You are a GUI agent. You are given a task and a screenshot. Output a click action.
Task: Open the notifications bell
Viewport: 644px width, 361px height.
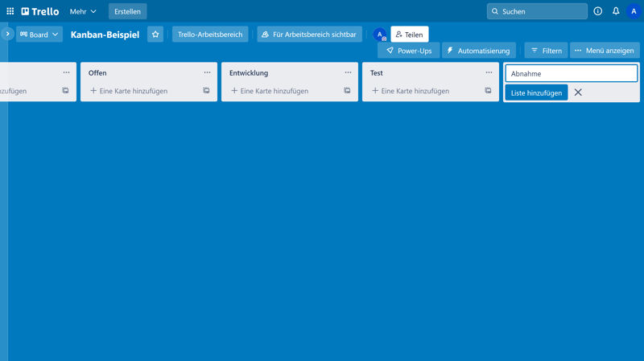point(616,11)
